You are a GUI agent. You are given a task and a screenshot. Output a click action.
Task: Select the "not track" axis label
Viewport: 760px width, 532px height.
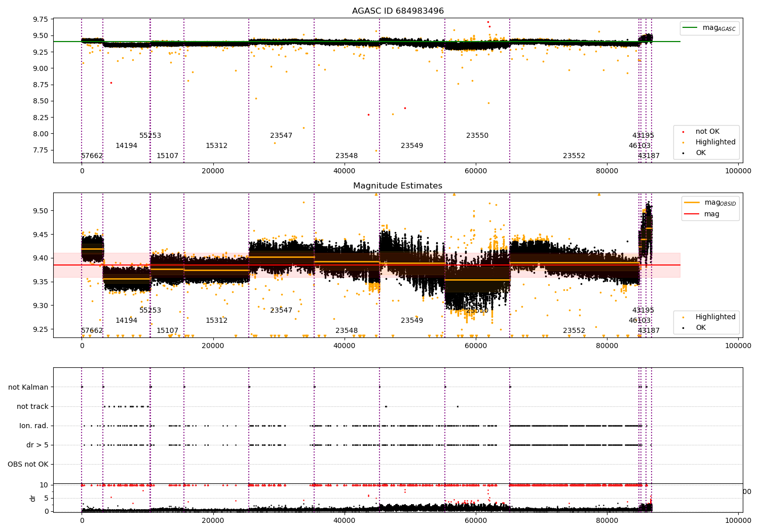32,407
